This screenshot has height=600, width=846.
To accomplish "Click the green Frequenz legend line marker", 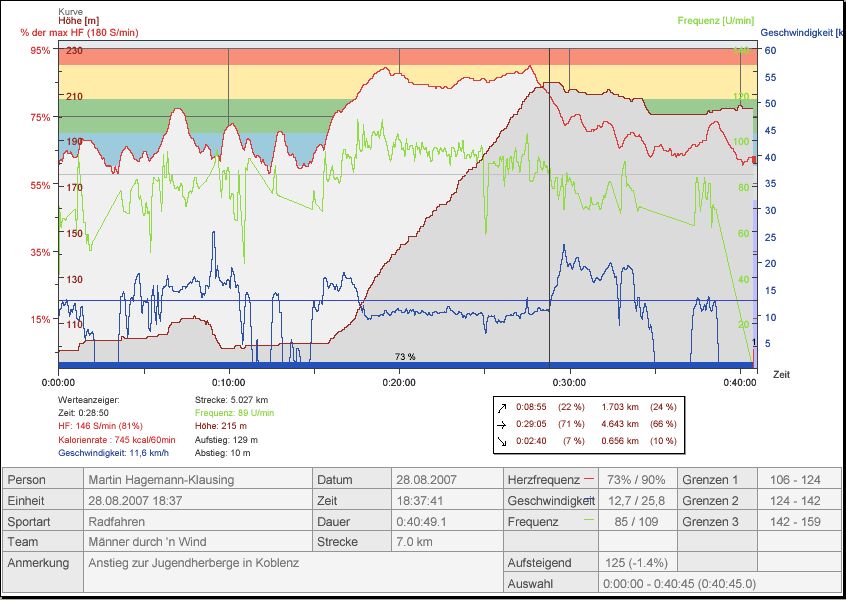I will 587,520.
